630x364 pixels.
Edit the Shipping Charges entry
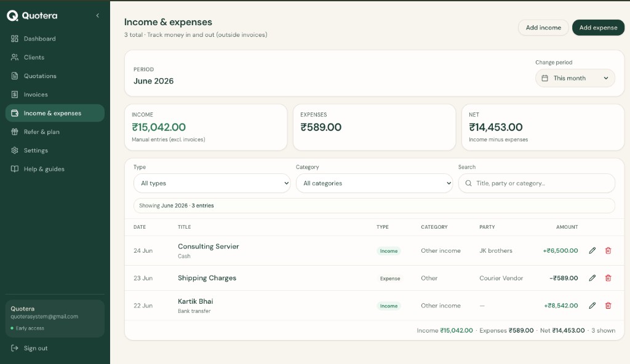pyautogui.click(x=592, y=278)
